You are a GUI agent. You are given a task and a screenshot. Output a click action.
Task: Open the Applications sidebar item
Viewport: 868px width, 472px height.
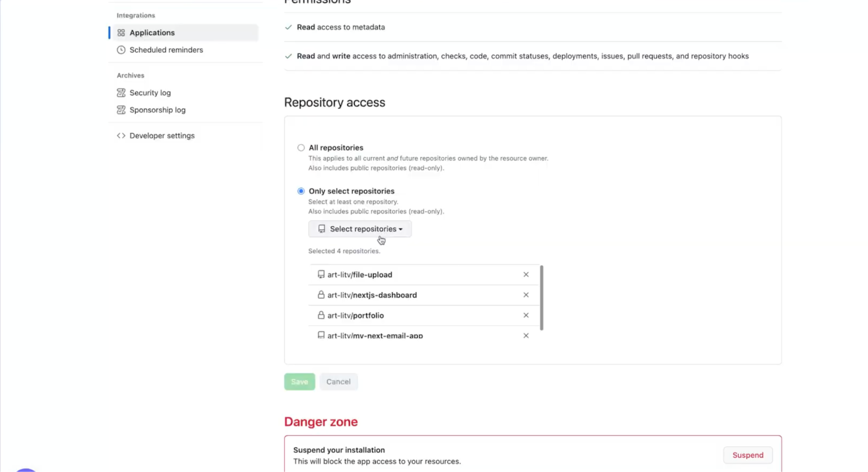[152, 33]
